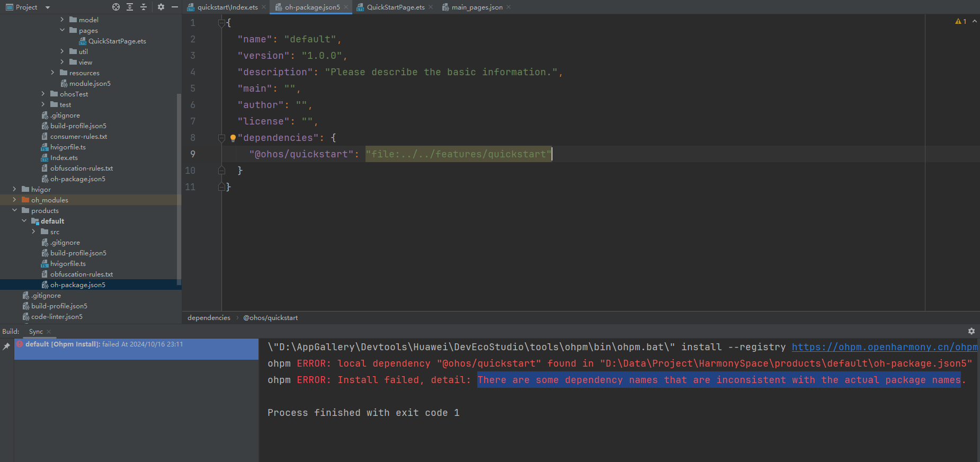The image size is (980, 462).
Task: Open code-linter.json5 file
Action: tap(57, 316)
